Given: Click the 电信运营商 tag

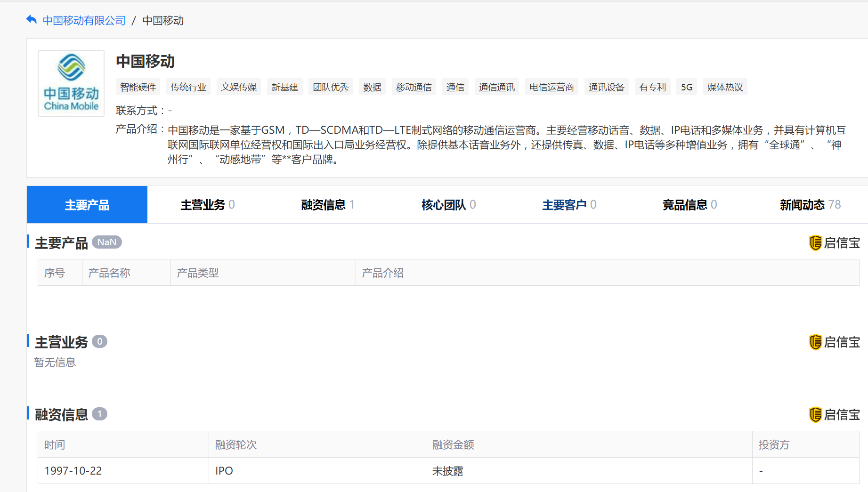Looking at the screenshot, I should click(x=552, y=87).
